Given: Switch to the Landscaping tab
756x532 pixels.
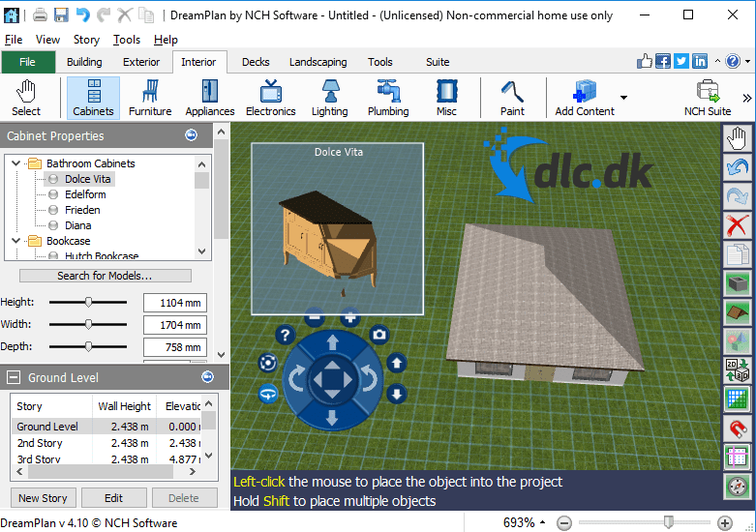Looking at the screenshot, I should 318,62.
